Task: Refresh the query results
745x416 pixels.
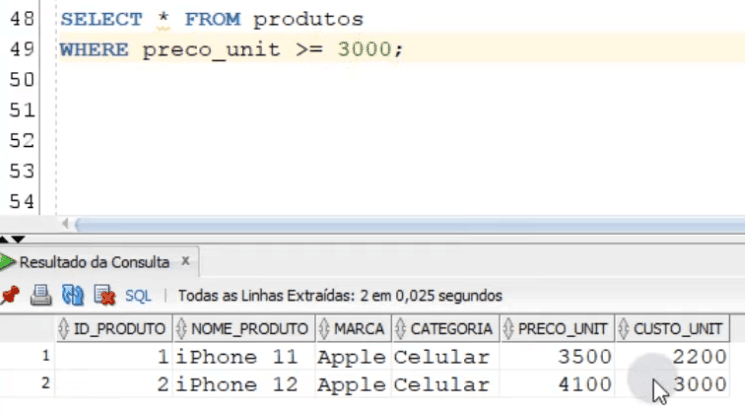Action: [x=73, y=295]
